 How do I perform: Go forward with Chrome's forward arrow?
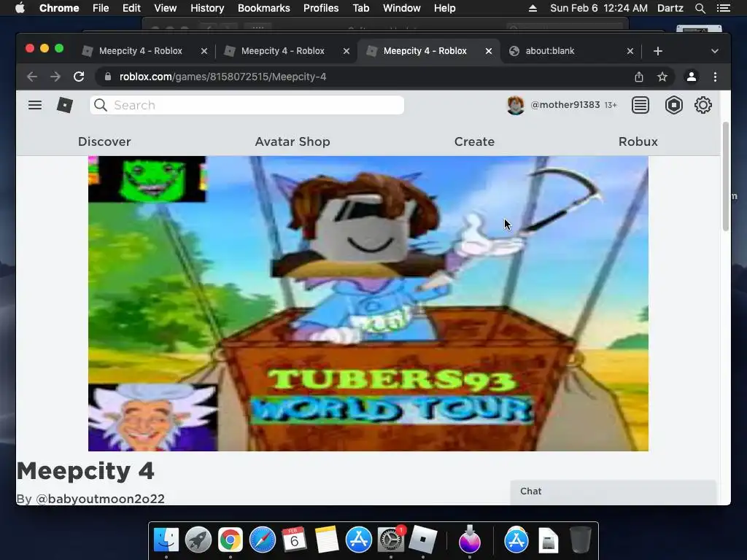[x=55, y=77]
